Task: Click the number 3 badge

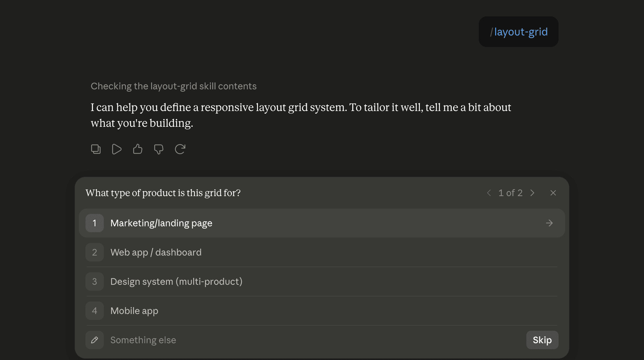Action: tap(95, 281)
